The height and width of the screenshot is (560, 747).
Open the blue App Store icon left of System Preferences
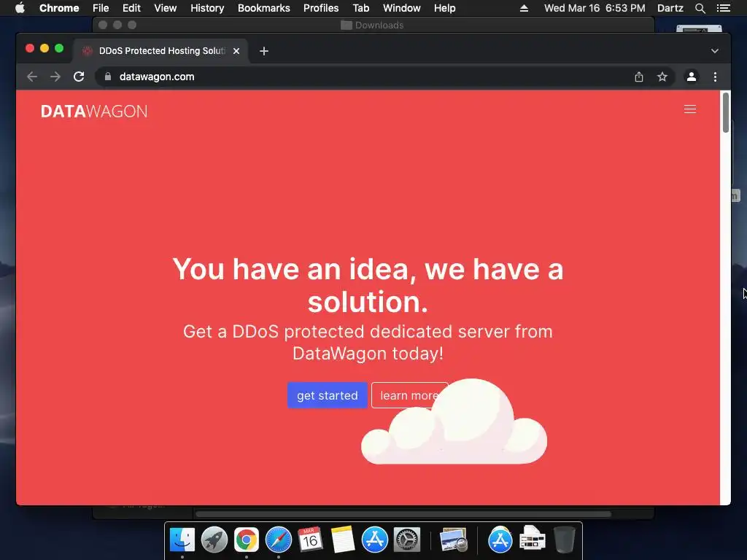tap(374, 540)
